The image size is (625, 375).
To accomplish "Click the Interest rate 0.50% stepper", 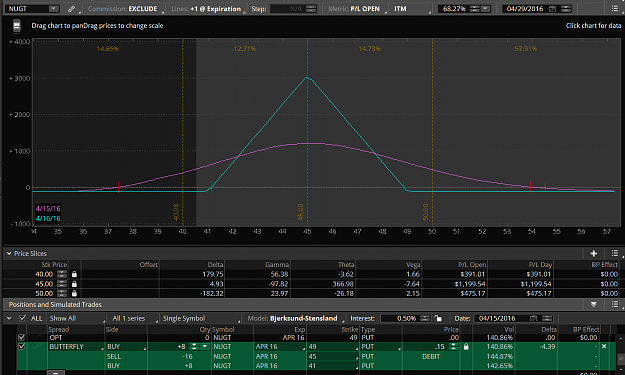I will pyautogui.click(x=425, y=318).
